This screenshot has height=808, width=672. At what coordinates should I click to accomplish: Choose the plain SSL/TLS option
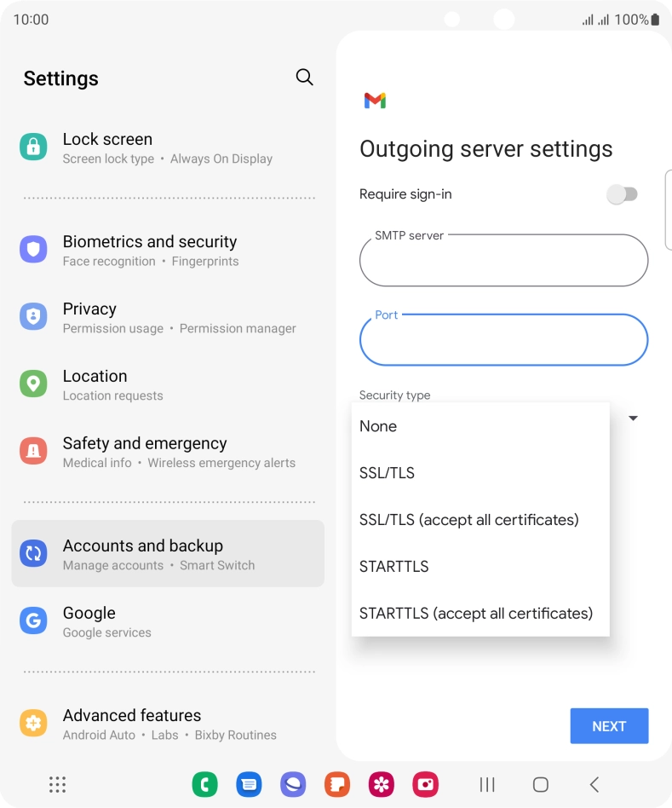[388, 473]
